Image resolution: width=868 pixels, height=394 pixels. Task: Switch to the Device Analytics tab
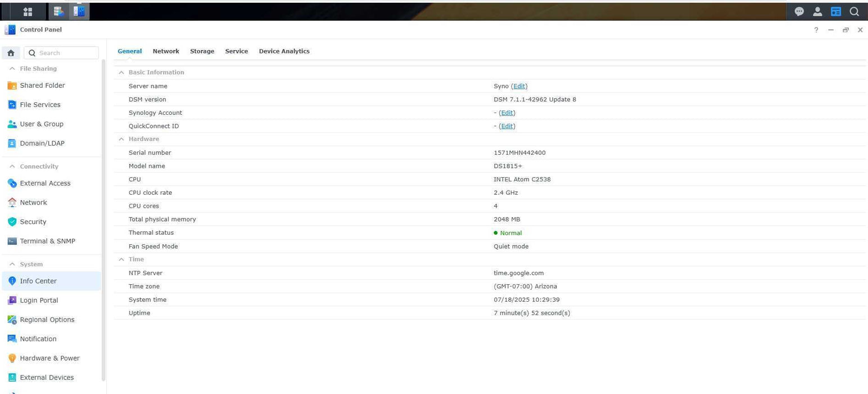click(x=284, y=51)
